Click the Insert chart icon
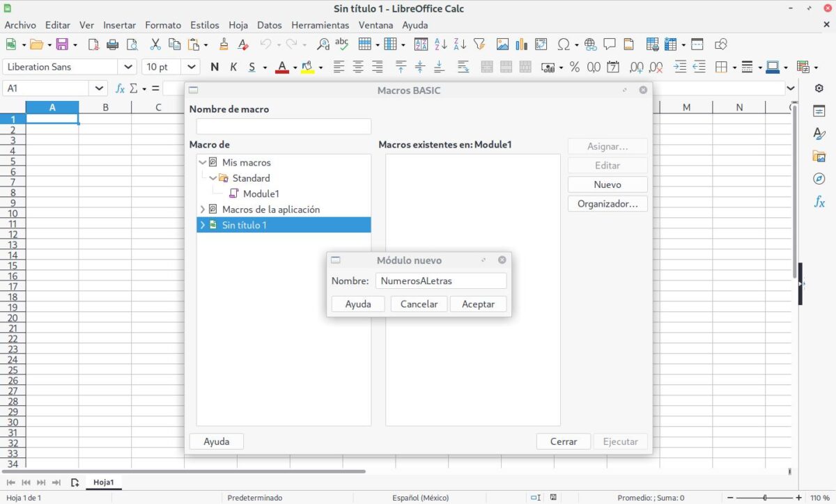This screenshot has height=504, width=836. coord(522,45)
